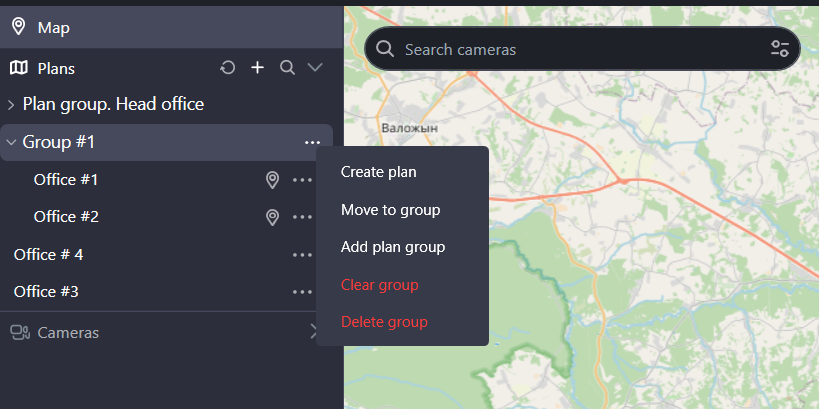Select Add plan group menu entry
The width and height of the screenshot is (819, 409).
(392, 247)
